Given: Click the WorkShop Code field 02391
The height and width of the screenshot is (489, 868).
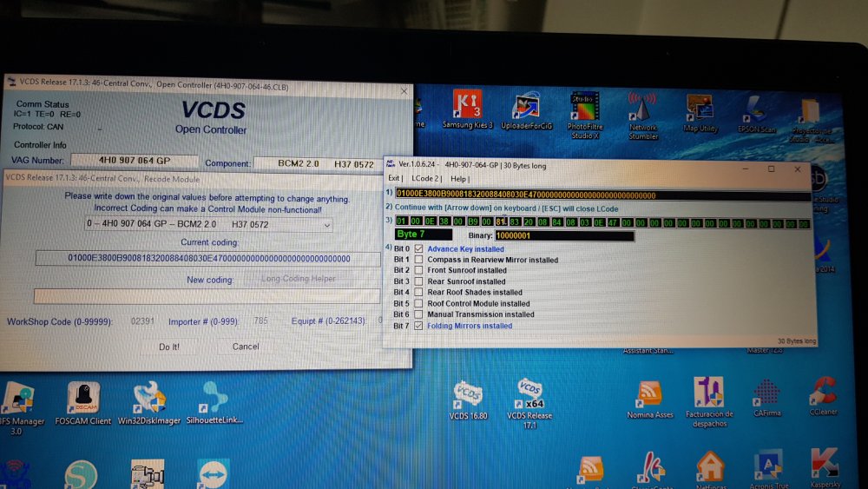Looking at the screenshot, I should pyautogui.click(x=142, y=320).
